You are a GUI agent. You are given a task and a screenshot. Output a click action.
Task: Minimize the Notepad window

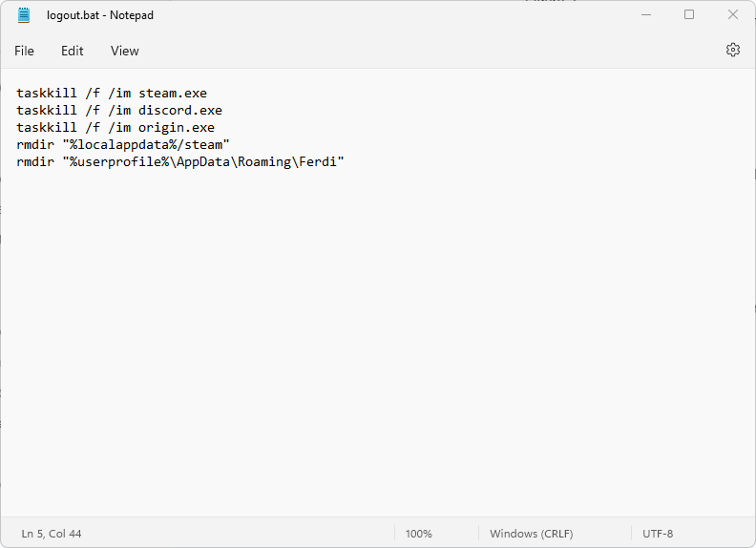click(x=645, y=15)
